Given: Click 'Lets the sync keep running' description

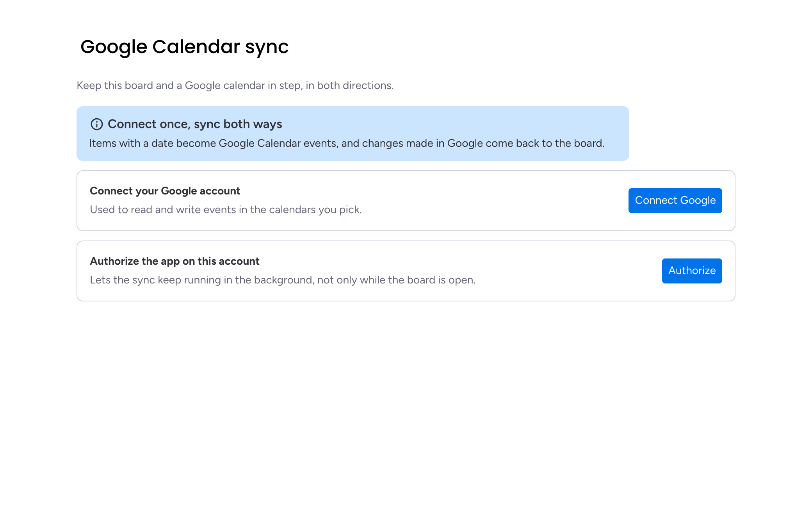Looking at the screenshot, I should tap(283, 280).
